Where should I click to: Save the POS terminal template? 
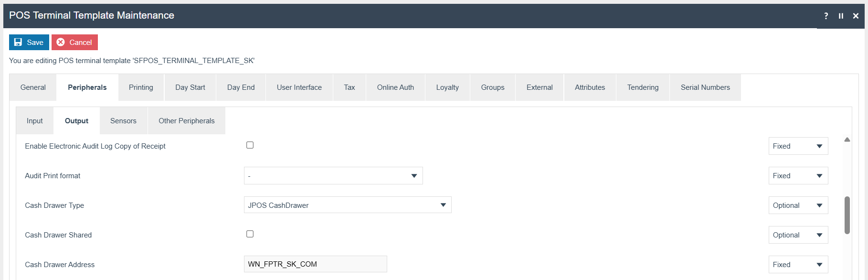point(29,42)
